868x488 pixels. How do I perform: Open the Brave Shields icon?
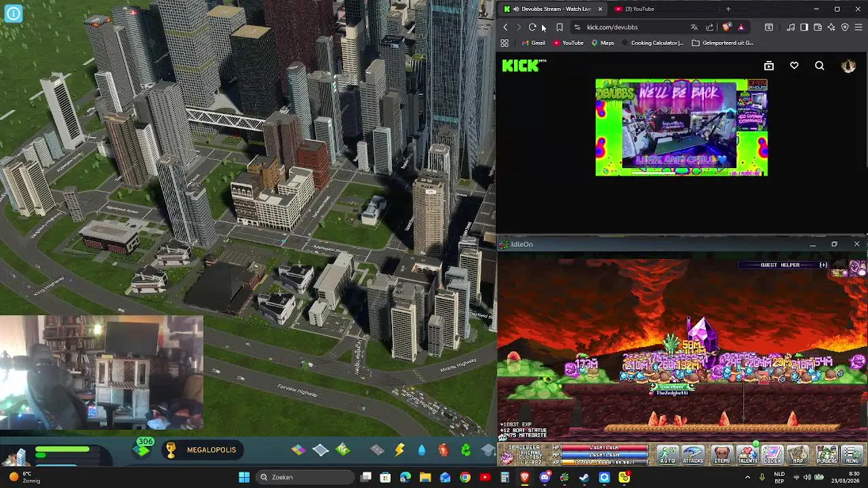[x=726, y=27]
